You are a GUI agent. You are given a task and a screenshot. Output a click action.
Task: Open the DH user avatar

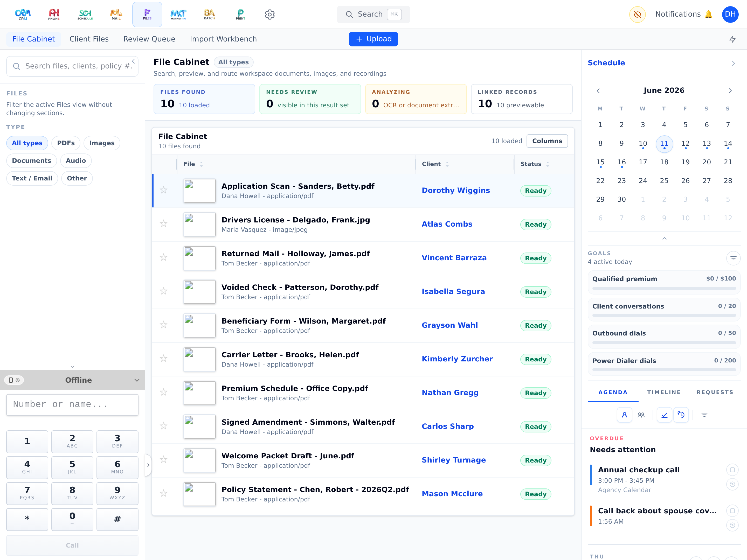point(730,14)
